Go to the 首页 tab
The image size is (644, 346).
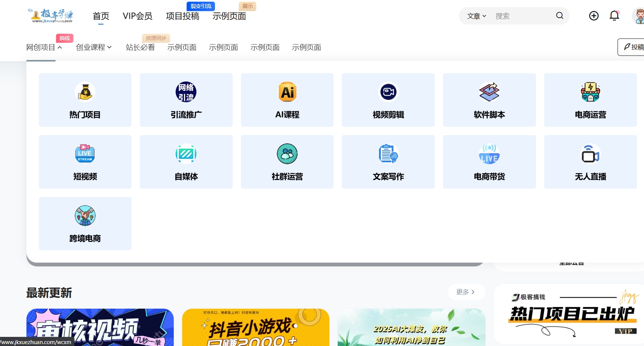tap(101, 16)
